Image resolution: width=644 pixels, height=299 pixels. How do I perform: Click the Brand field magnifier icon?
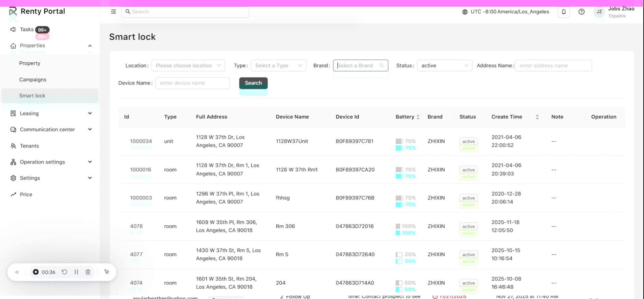coord(382,66)
